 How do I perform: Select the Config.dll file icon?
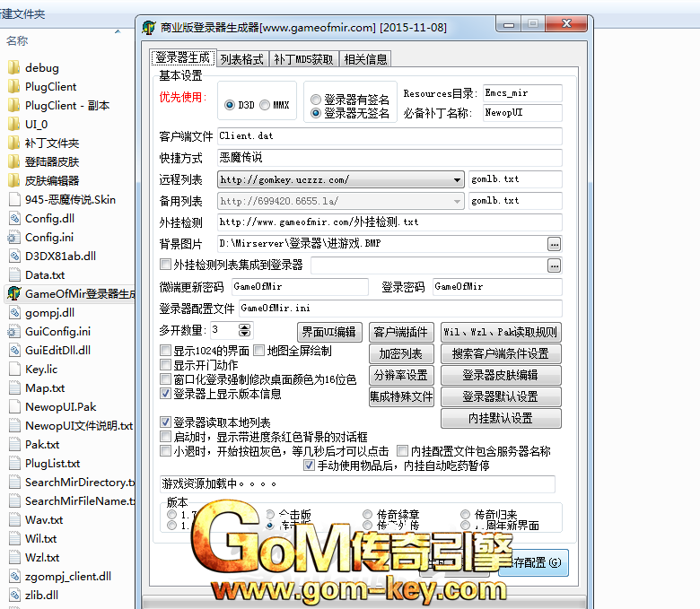coord(14,218)
